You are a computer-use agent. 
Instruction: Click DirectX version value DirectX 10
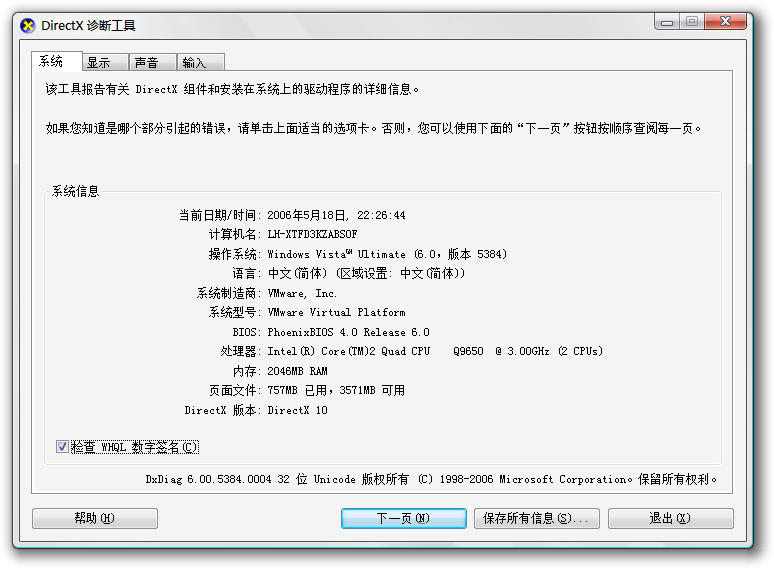tap(297, 410)
